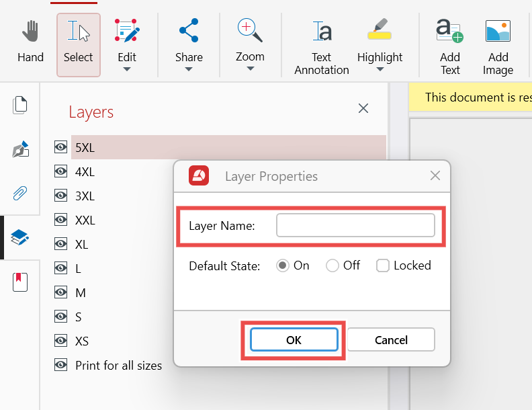Select the Hand tool

click(30, 42)
